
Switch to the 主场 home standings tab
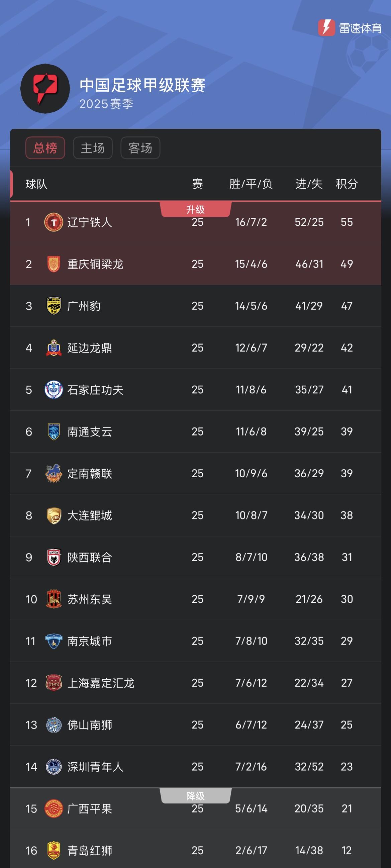coord(93,148)
